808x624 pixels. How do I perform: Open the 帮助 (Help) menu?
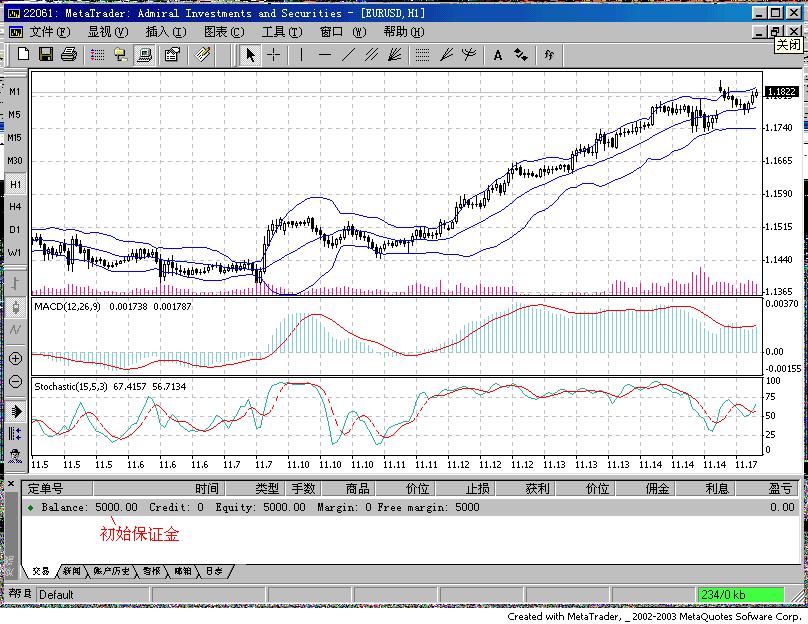[x=403, y=32]
